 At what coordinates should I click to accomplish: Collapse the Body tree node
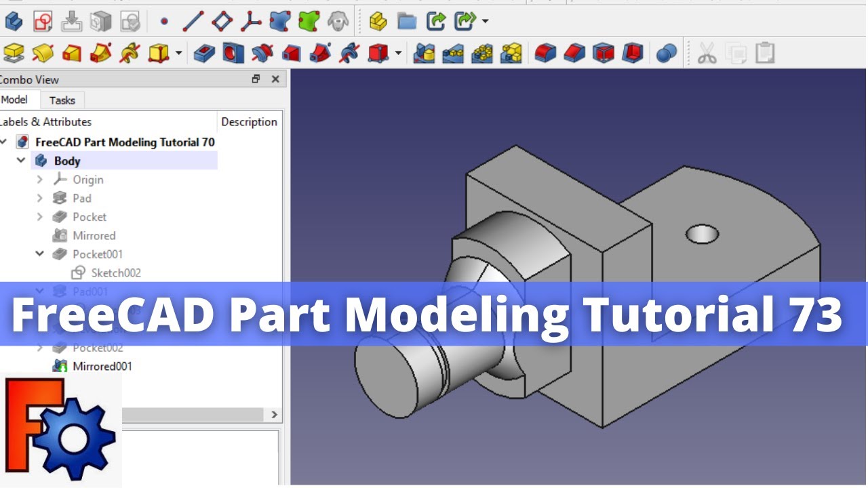(21, 161)
